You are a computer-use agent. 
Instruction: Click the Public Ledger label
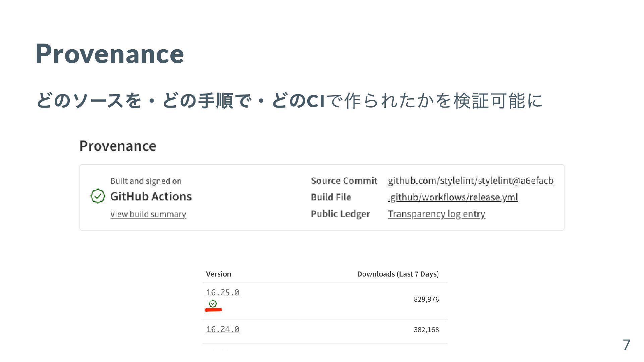pyautogui.click(x=340, y=214)
